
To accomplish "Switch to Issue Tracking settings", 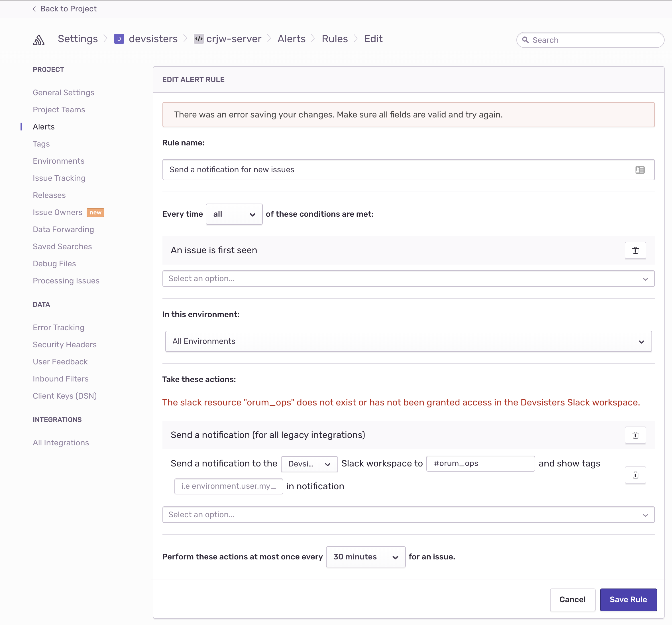I will 59,178.
